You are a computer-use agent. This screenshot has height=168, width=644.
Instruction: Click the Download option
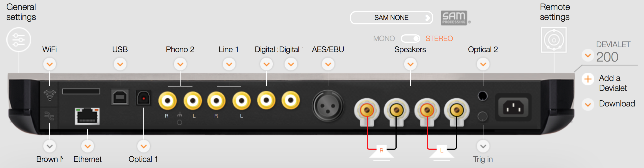[x=617, y=104]
